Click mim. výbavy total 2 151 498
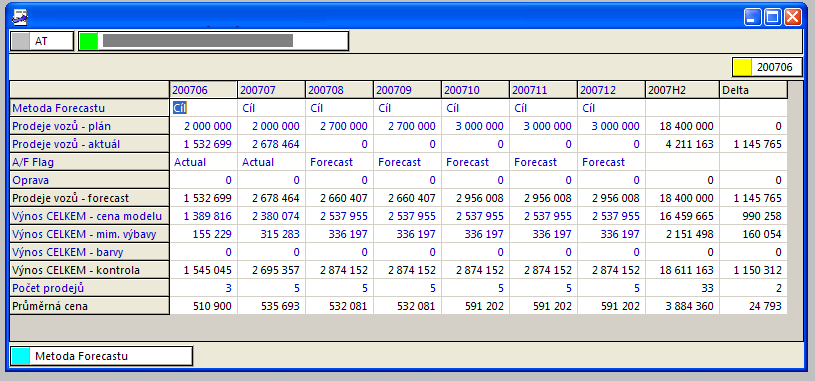This screenshot has height=381, width=815. coord(682,234)
